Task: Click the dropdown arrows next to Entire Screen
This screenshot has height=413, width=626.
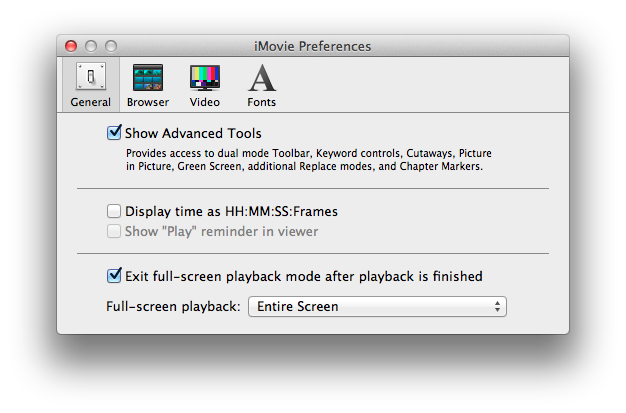Action: (497, 307)
